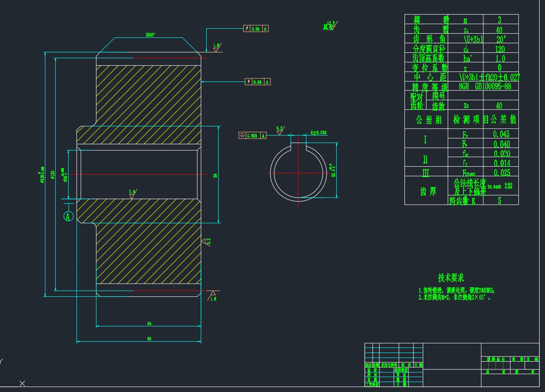Click the φ120 pitch diameter dimension text

[53, 175]
